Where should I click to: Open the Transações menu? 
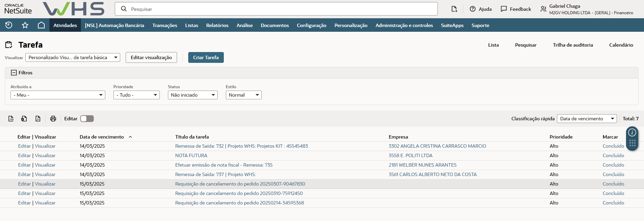pyautogui.click(x=165, y=25)
